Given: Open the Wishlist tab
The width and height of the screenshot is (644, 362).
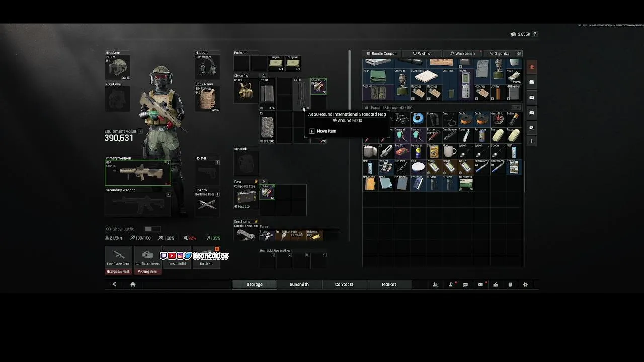Looking at the screenshot, I should 422,53.
